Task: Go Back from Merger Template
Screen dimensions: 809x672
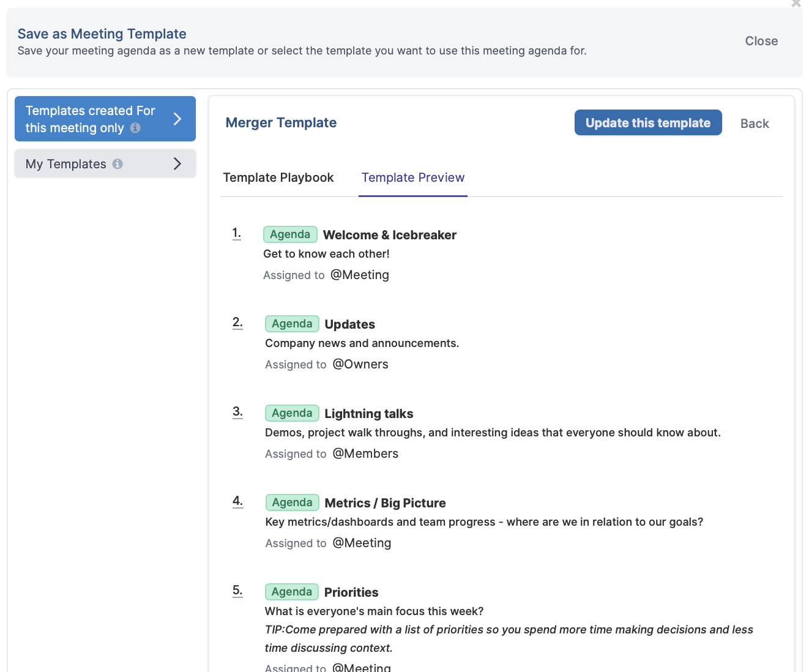Action: (x=755, y=124)
